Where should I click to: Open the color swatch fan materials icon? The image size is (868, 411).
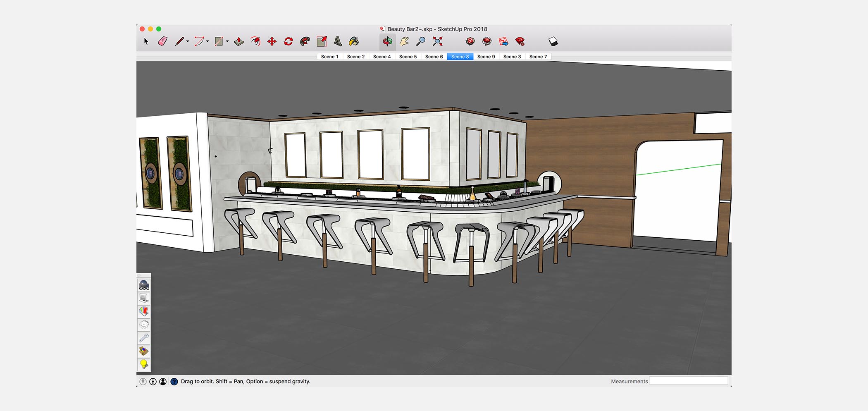(144, 311)
